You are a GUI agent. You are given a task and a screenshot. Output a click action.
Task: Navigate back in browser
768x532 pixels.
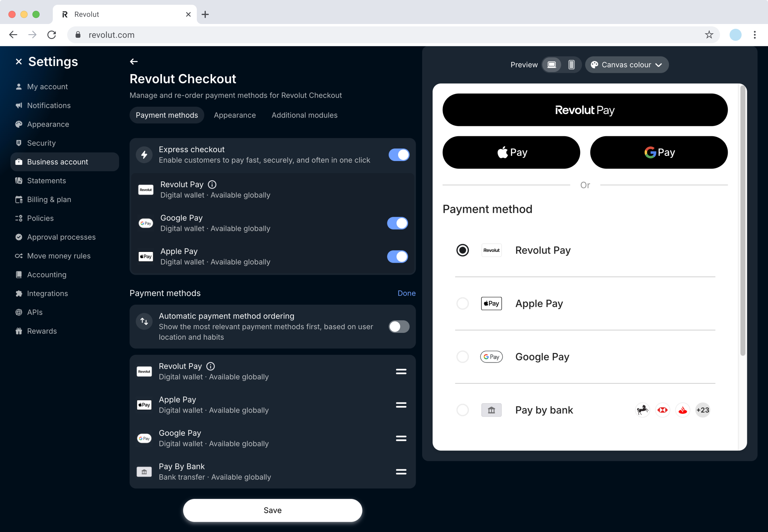(13, 35)
